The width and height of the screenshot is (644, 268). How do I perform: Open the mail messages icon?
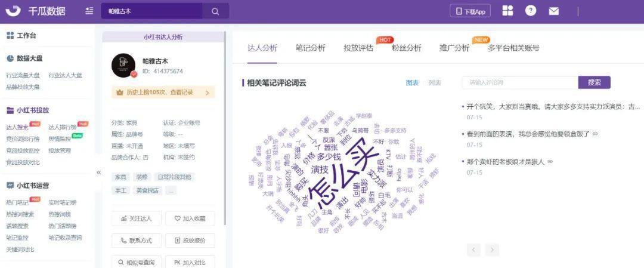(x=554, y=11)
